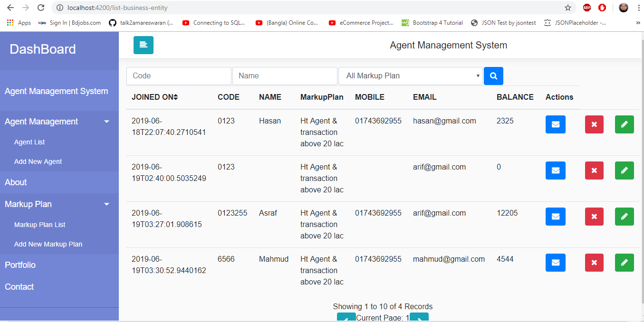The height and width of the screenshot is (322, 644).
Task: Toggle the sidebar with the teal menu button
Action: 144,45
